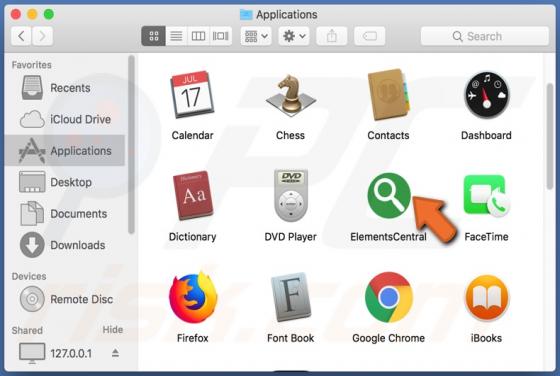Viewport: 560px width, 376px height.
Task: Select the ElementsCentral magnifier icon
Action: point(389,196)
